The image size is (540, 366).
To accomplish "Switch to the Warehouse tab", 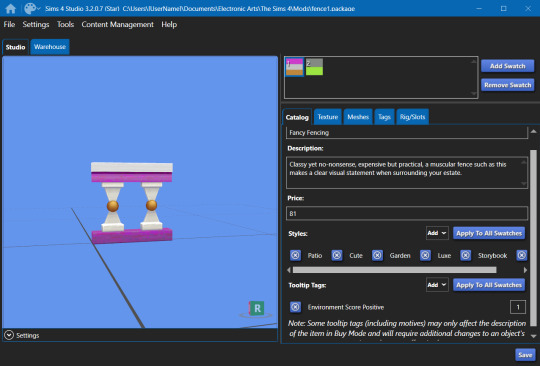I will (x=50, y=47).
